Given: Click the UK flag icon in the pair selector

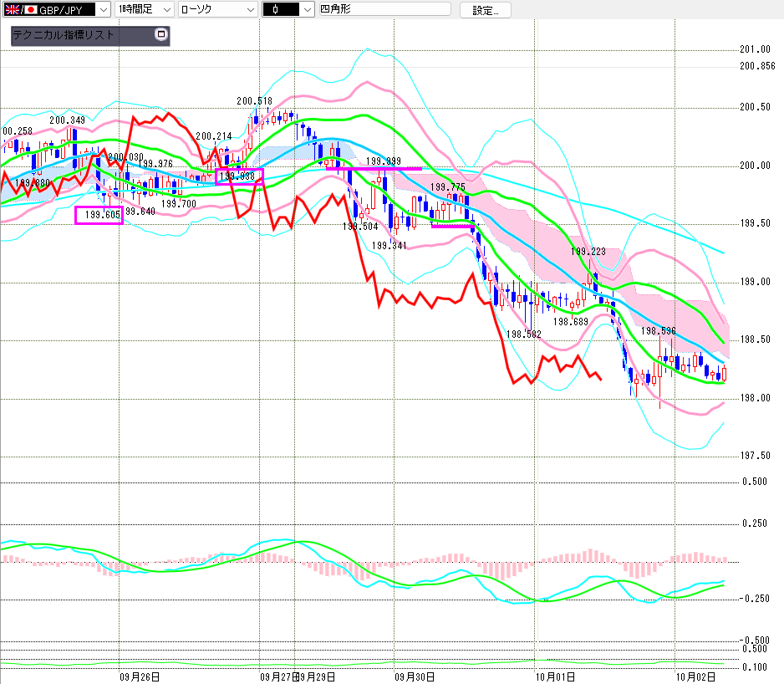Looking at the screenshot, I should pyautogui.click(x=10, y=9).
